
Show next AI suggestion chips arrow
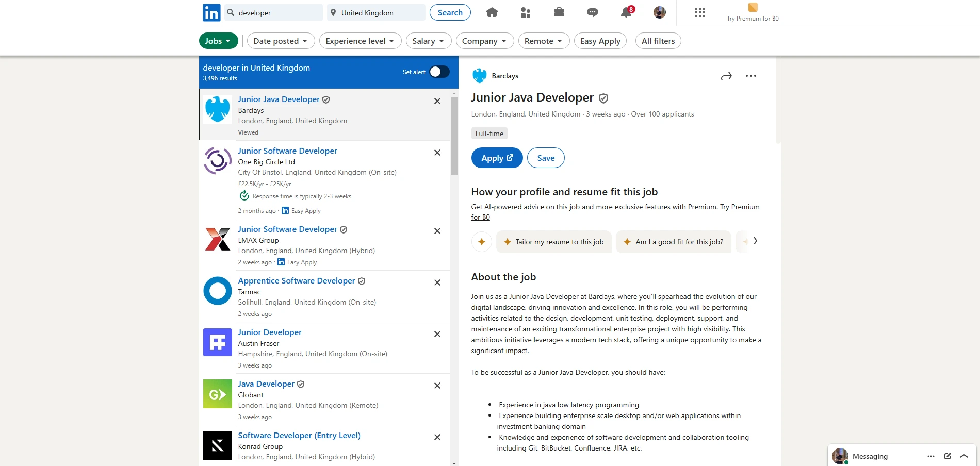pos(755,241)
